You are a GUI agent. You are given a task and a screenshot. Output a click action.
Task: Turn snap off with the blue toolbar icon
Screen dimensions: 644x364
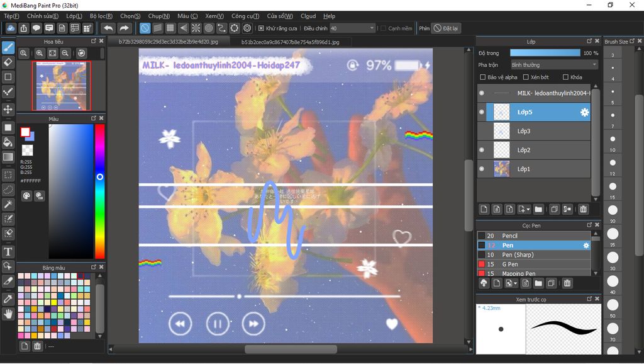tap(145, 28)
